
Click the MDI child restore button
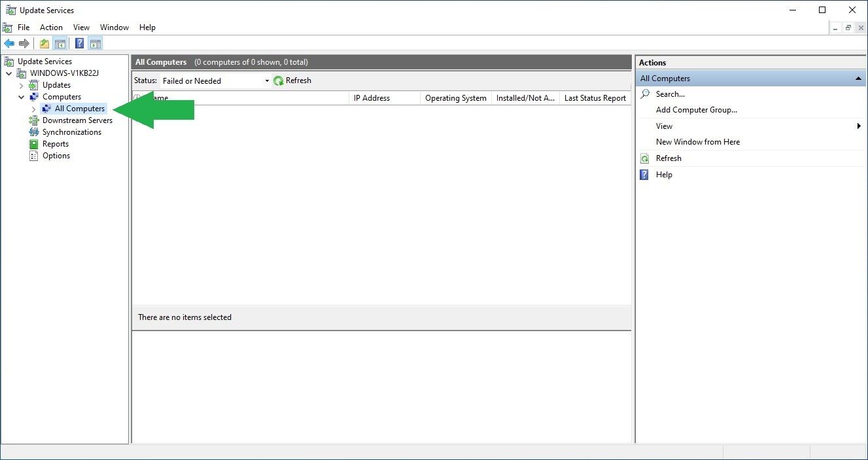click(848, 27)
